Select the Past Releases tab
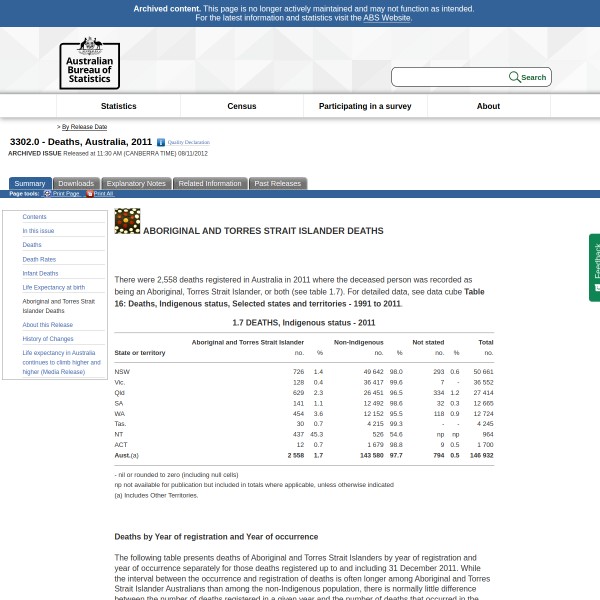Image resolution: width=600 pixels, height=600 pixels. pyautogui.click(x=277, y=184)
